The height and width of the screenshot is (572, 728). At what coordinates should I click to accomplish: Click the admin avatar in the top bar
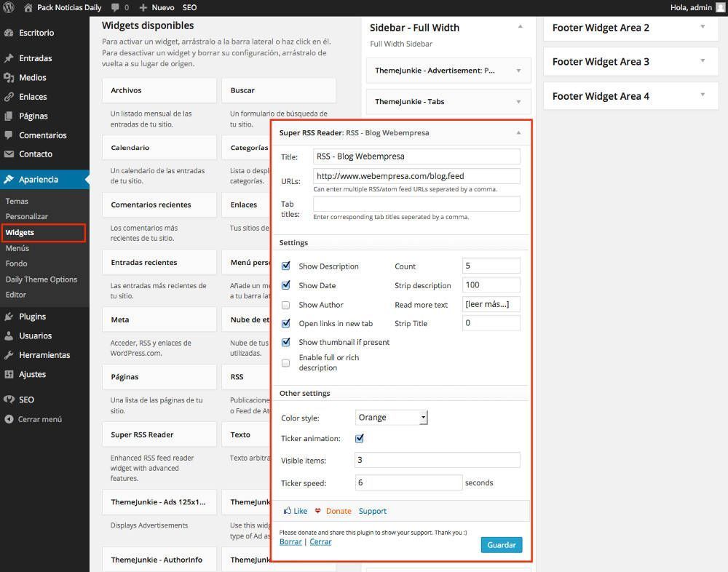721,7
